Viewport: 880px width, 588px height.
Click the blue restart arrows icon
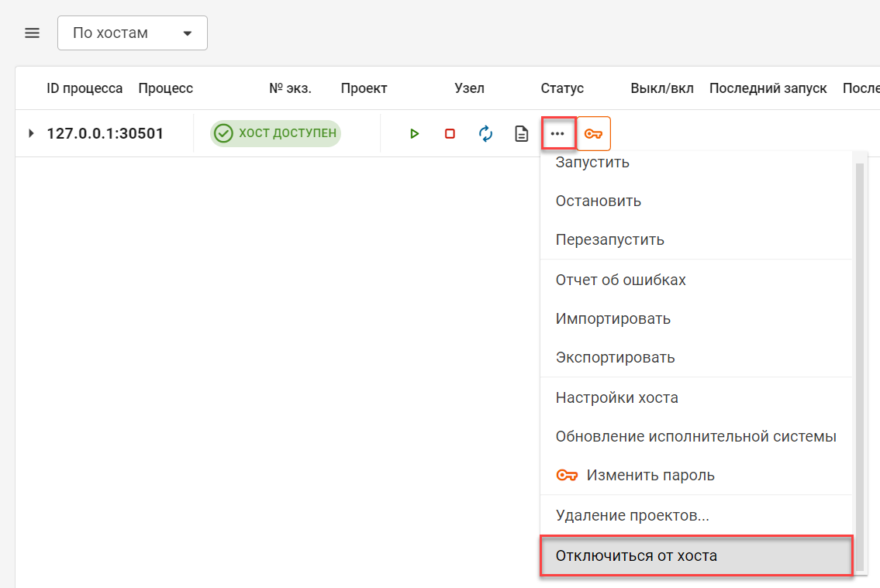coord(486,134)
